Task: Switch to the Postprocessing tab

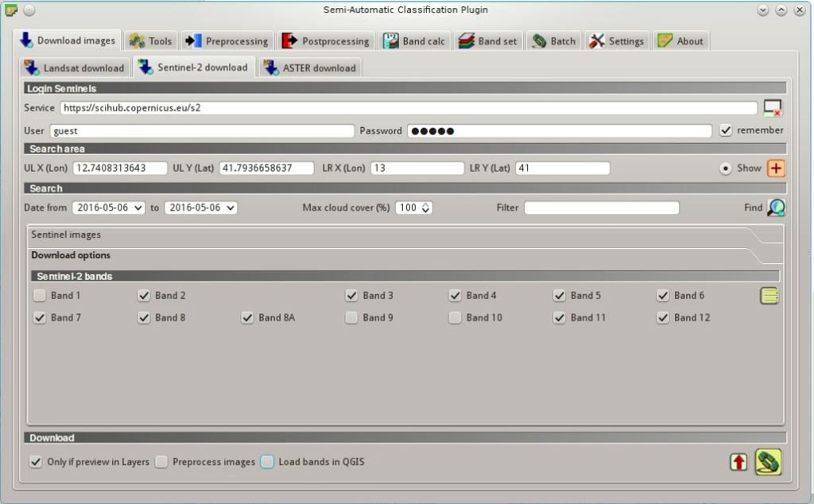Action: click(x=325, y=41)
